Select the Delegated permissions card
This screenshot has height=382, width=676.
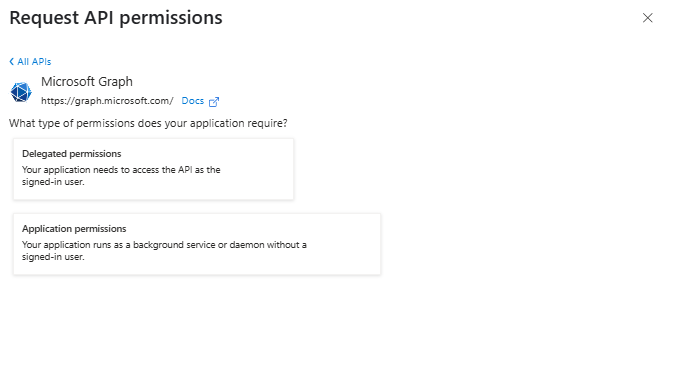click(153, 169)
